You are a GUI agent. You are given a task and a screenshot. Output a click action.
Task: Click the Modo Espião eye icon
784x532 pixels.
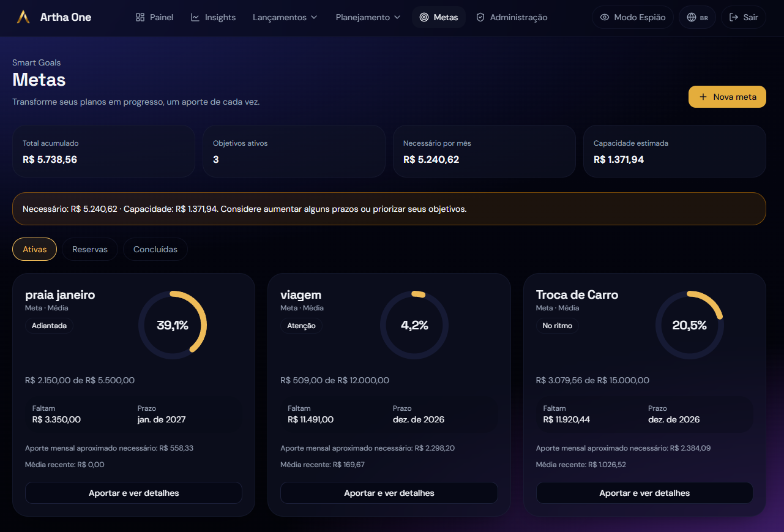point(605,17)
